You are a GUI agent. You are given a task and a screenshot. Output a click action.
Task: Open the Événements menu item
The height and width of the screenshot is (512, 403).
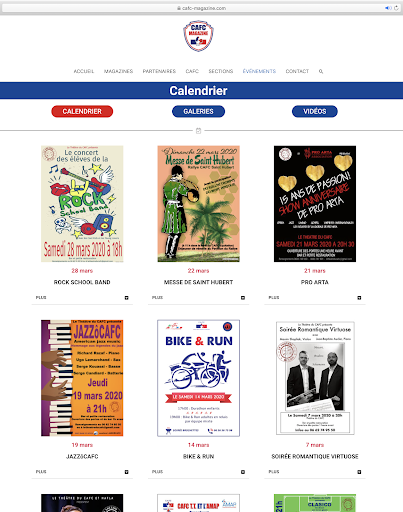[x=259, y=71]
